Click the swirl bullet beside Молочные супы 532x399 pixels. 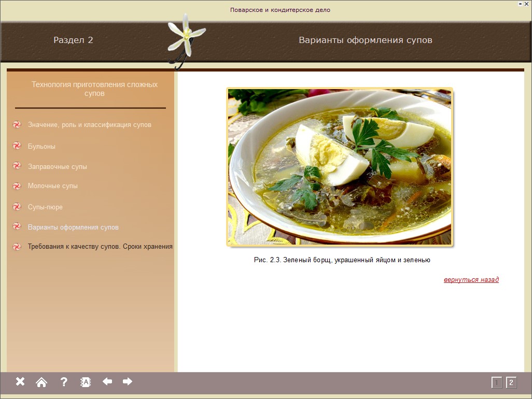click(x=17, y=186)
